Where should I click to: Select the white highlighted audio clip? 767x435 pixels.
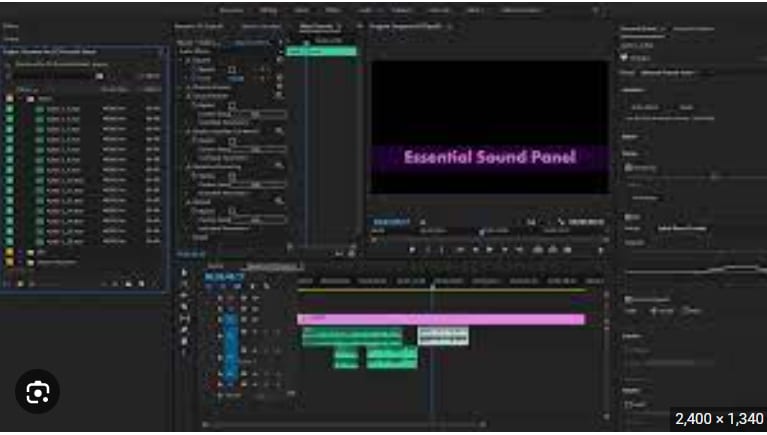(443, 336)
